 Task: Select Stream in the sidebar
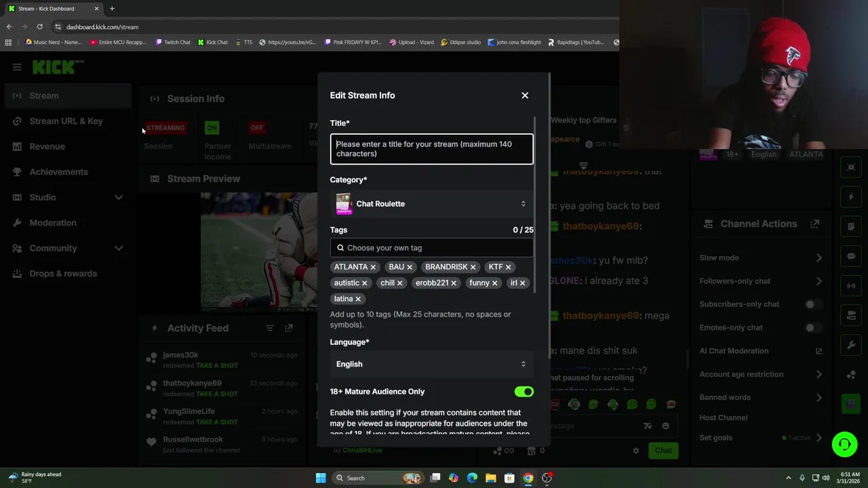pyautogui.click(x=67, y=96)
